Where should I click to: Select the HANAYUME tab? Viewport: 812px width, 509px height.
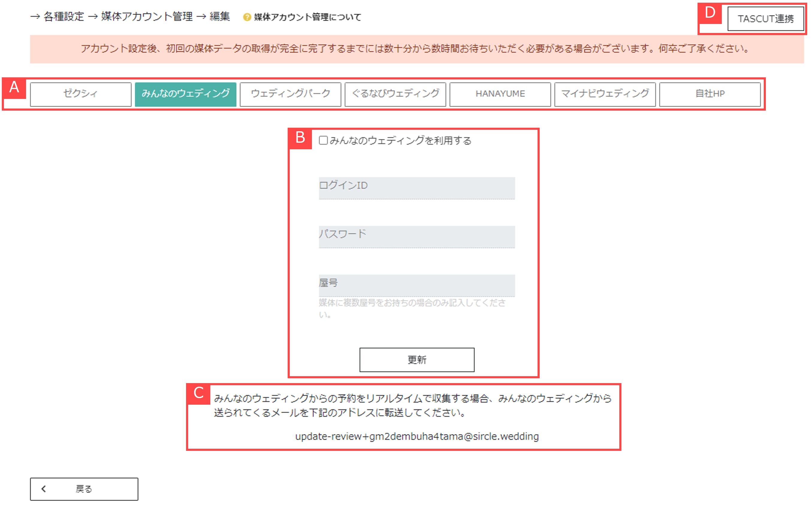(500, 94)
